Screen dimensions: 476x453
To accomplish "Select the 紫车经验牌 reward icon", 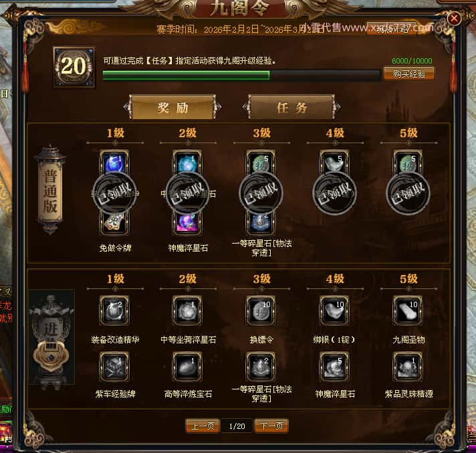I will coord(114,367).
